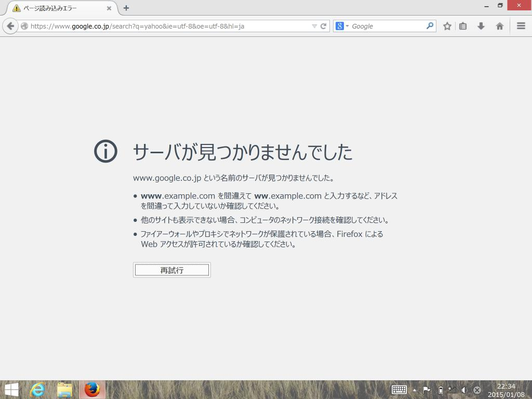The image size is (532, 399).
Task: Click the volume speaker tray icon
Action: 464,390
